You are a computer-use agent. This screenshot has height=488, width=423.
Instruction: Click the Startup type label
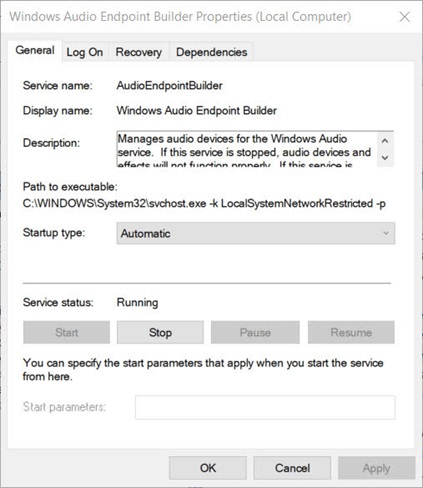54,233
